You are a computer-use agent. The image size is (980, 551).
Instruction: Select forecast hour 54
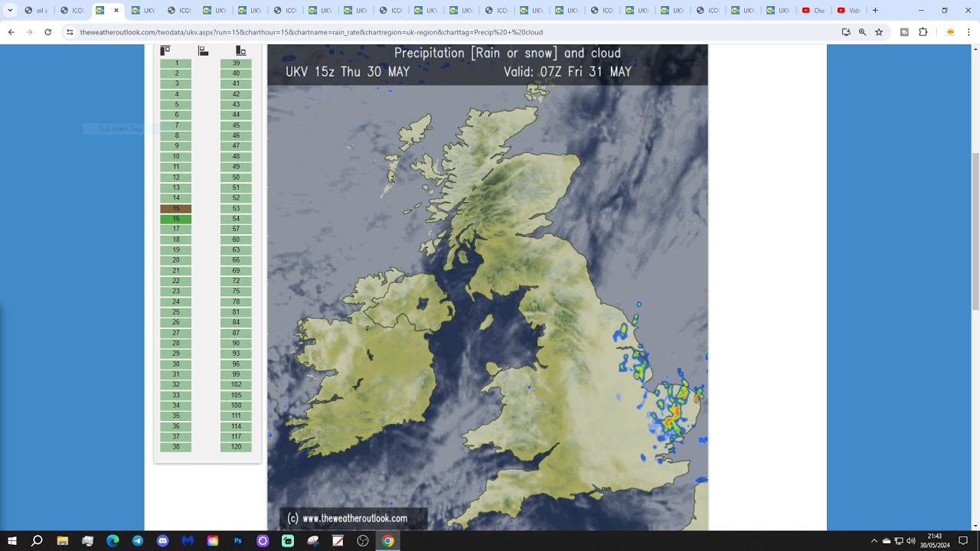pyautogui.click(x=236, y=219)
